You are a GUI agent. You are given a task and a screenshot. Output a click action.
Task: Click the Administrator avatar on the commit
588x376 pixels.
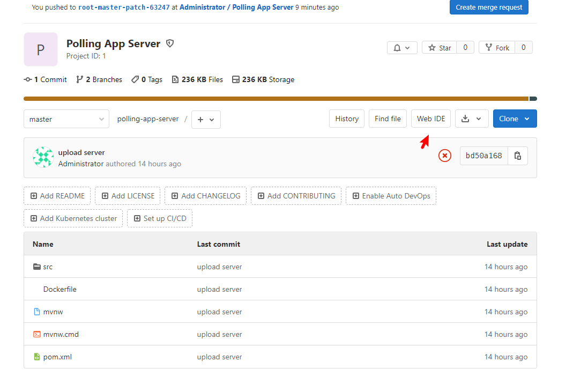(43, 157)
